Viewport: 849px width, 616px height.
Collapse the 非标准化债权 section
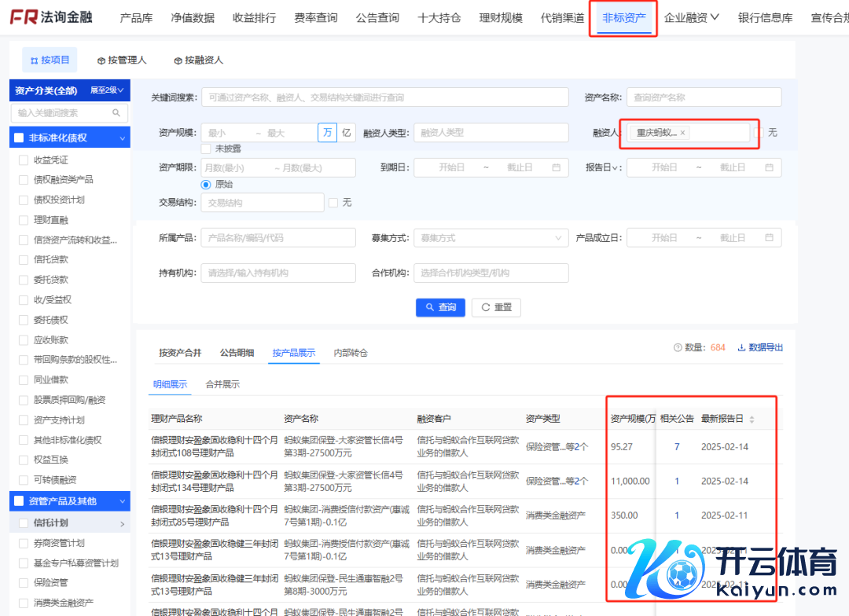(123, 138)
